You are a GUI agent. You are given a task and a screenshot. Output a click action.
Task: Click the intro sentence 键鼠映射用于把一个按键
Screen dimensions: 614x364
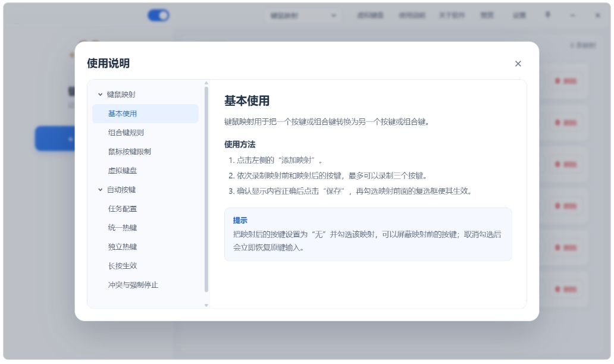point(327,122)
